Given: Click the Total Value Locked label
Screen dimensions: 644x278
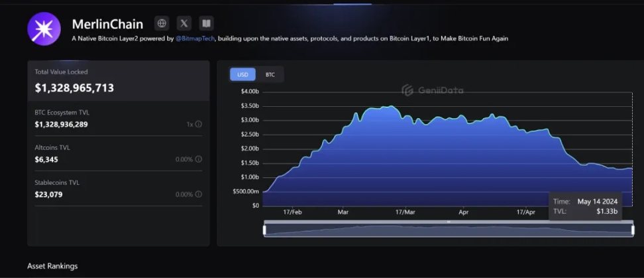Looking at the screenshot, I should (61, 72).
